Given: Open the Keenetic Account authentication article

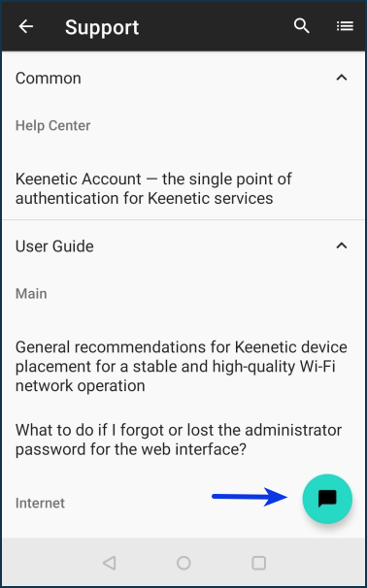Looking at the screenshot, I should tap(153, 188).
